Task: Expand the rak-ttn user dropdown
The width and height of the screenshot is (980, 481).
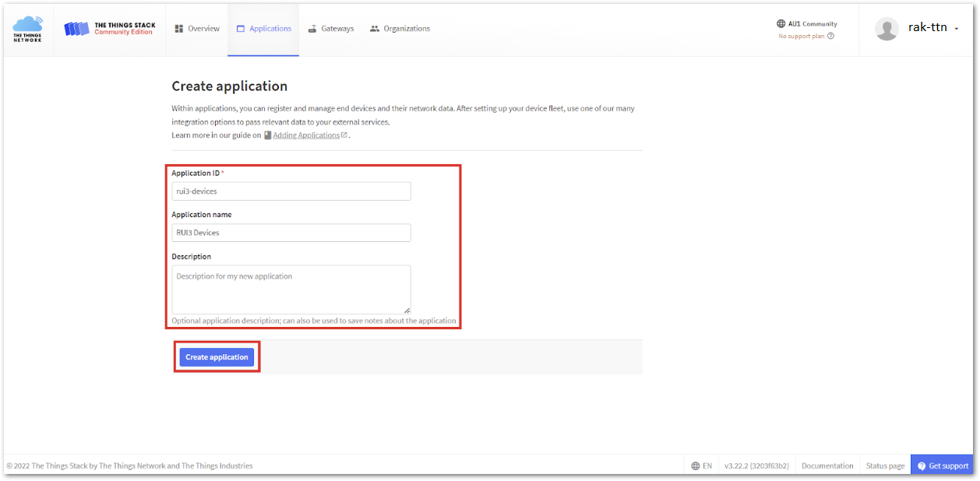Action: [x=956, y=29]
